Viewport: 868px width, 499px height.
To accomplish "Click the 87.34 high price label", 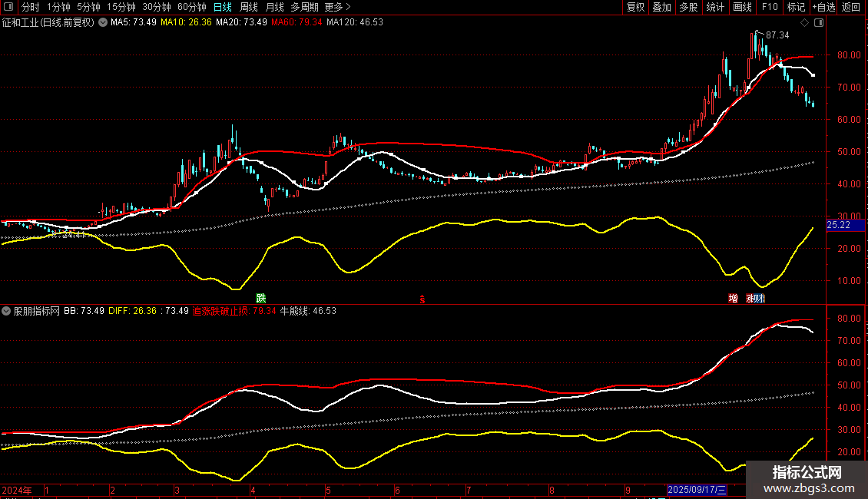I will point(777,35).
